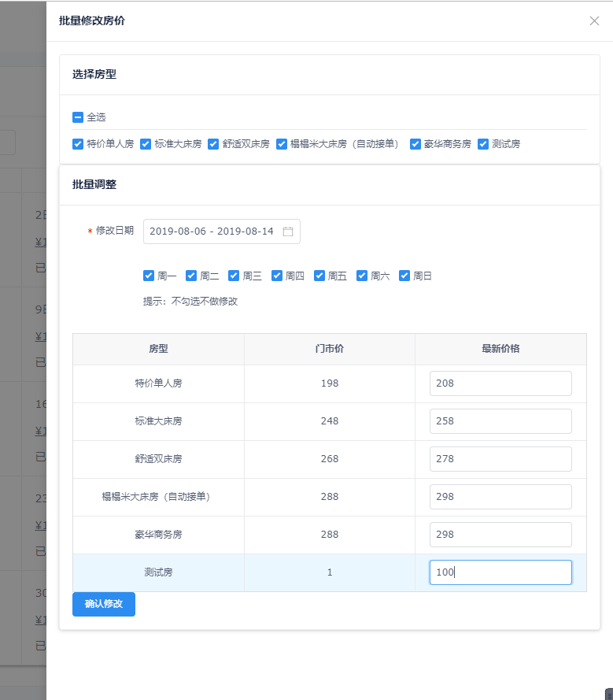Open the 修改日期 date range picker
The image size is (613, 700).
click(x=212, y=231)
